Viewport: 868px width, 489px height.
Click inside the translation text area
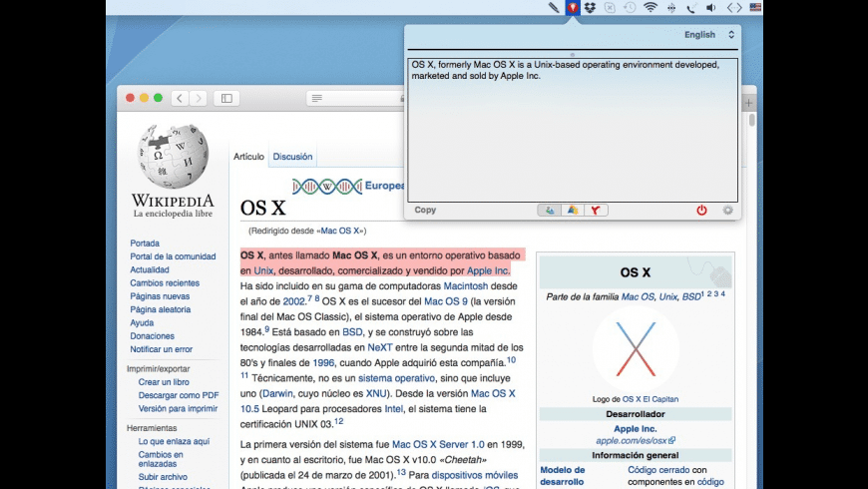click(x=573, y=130)
